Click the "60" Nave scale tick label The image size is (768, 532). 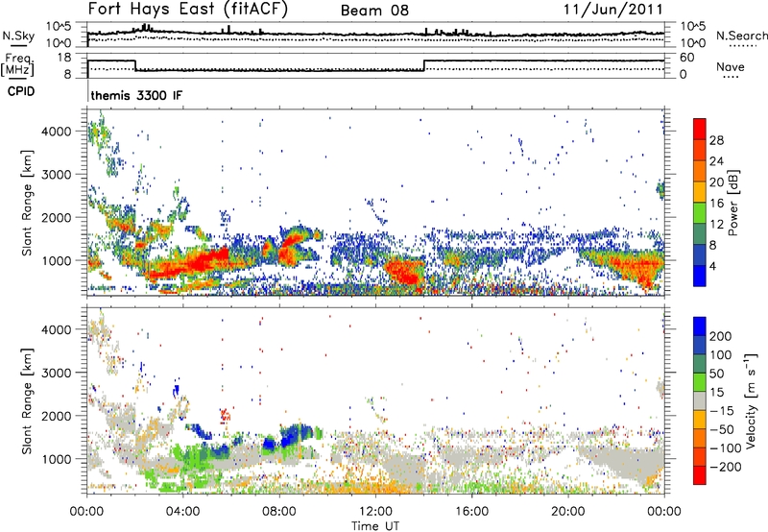[x=687, y=58]
